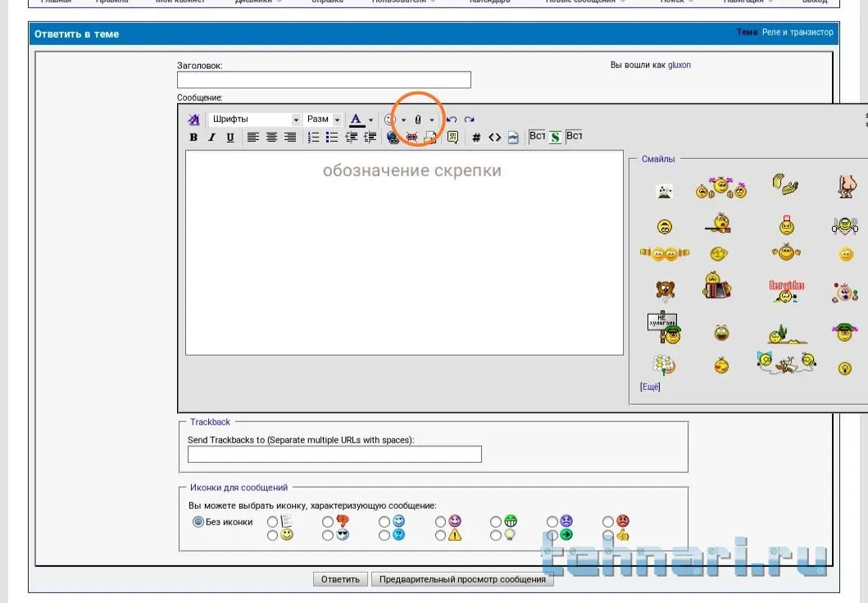The image size is (868, 603).
Task: Select the thumbs-down post icon radio
Action: click(328, 521)
